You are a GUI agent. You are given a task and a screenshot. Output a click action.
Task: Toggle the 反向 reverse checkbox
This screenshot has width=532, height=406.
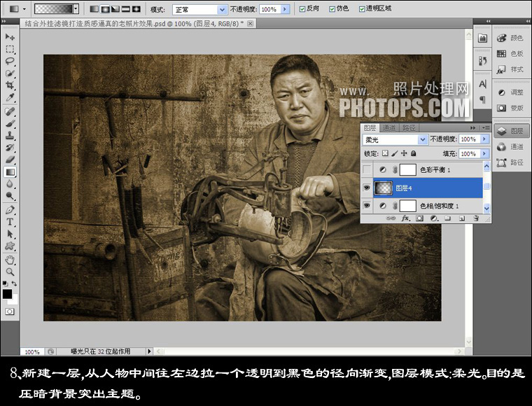coord(302,9)
